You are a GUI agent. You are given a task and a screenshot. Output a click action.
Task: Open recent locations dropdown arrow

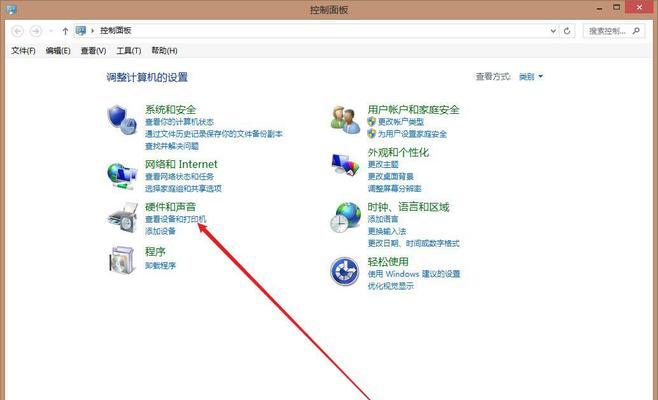click(x=51, y=31)
